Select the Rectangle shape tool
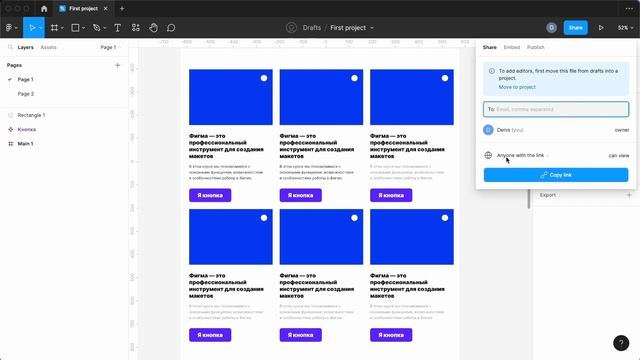 tap(75, 28)
